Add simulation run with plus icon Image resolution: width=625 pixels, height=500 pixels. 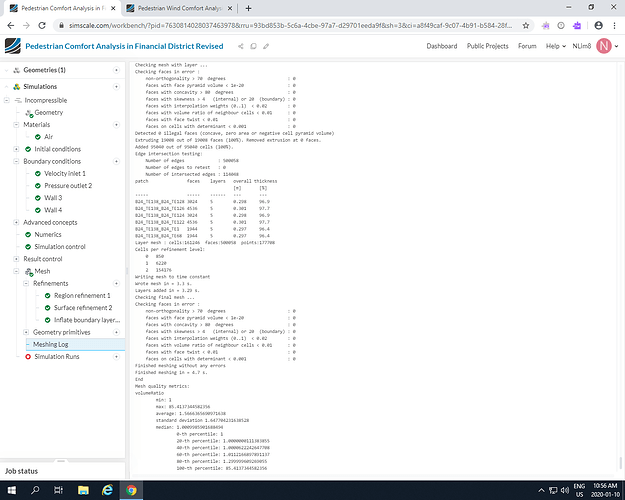pos(116,356)
